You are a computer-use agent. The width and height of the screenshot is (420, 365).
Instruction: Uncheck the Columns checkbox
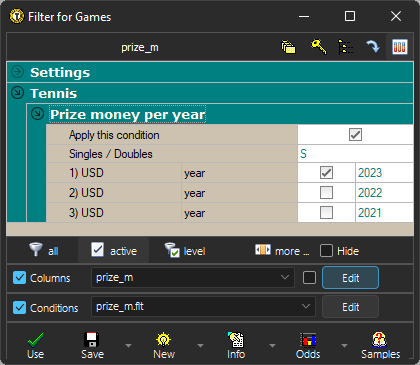click(x=19, y=277)
